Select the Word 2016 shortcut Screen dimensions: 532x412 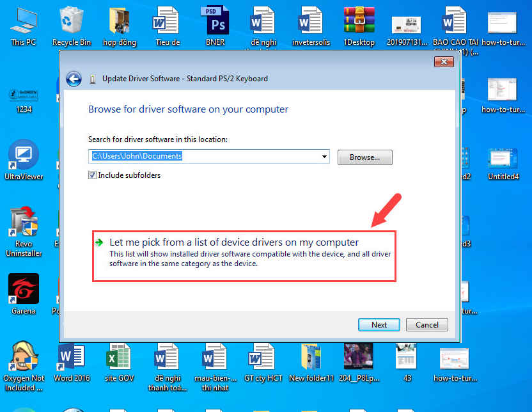(x=71, y=360)
